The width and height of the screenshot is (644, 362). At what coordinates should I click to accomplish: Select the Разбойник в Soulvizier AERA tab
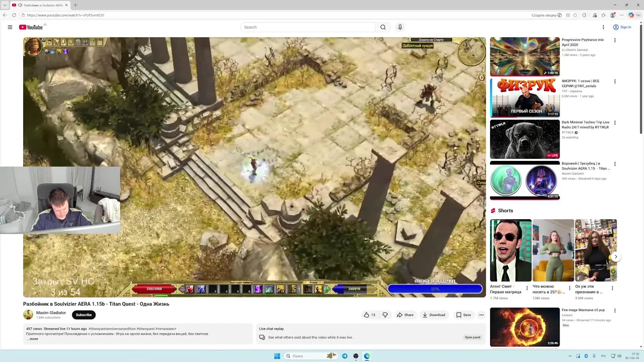(40, 5)
